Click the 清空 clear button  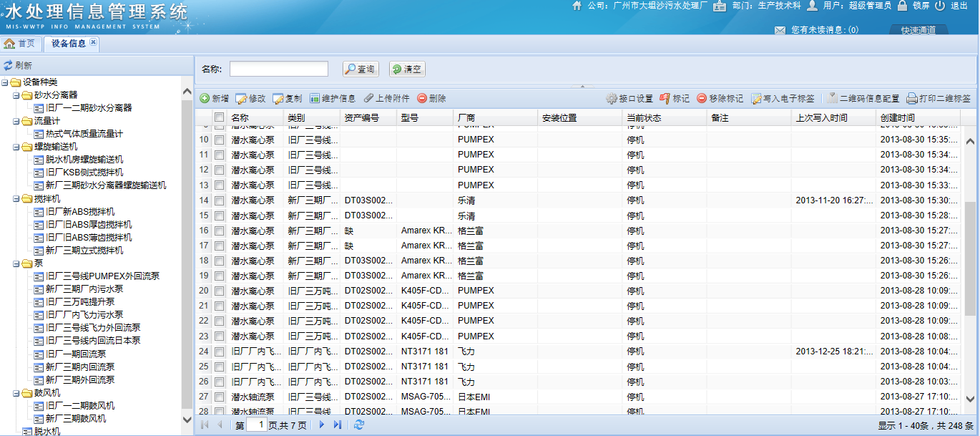(406, 69)
